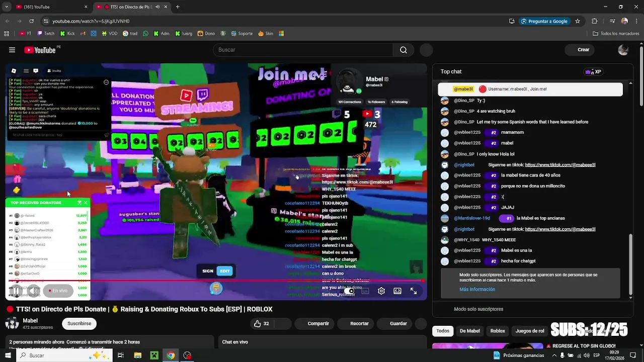The image size is (644, 362).
Task: Seek on the red video progress bar
Action: 216,281
